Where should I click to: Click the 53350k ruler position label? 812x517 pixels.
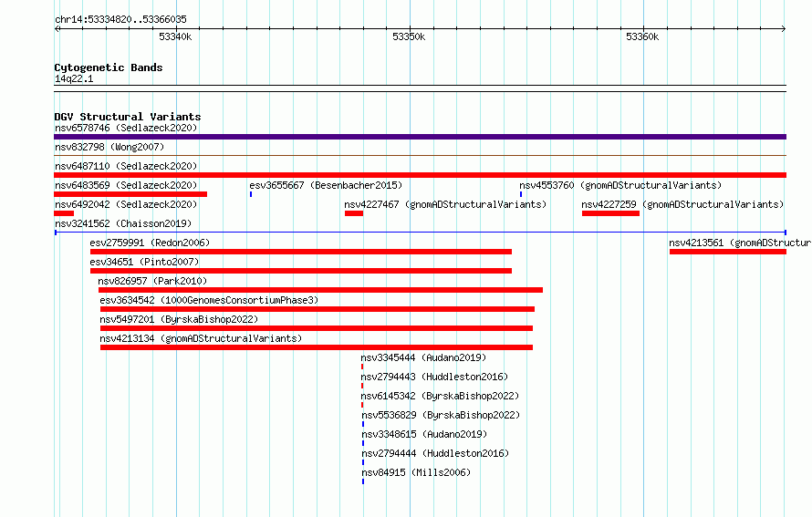pyautogui.click(x=409, y=36)
